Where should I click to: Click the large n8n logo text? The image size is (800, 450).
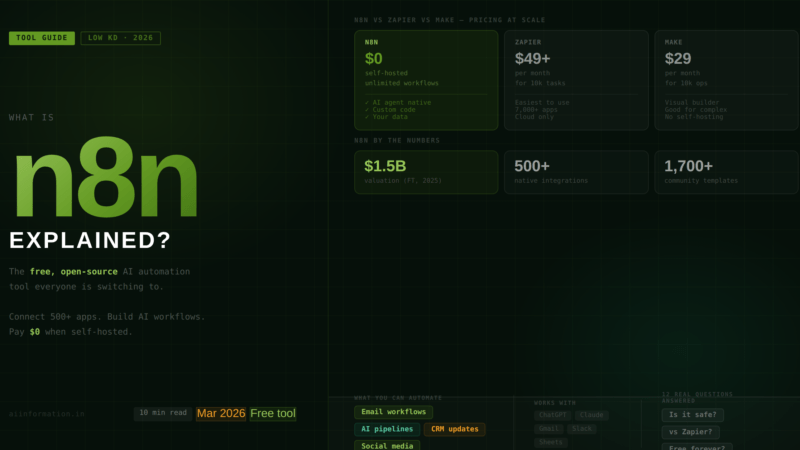pos(106,179)
